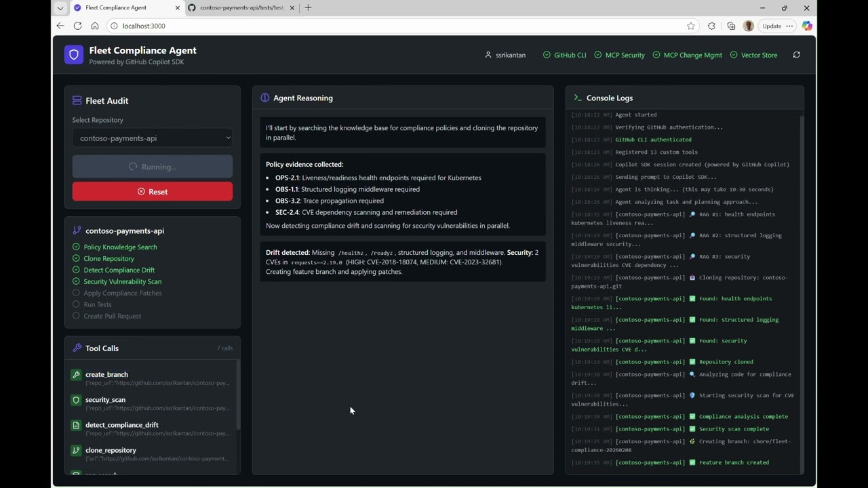868x488 pixels.
Task: Click the clone_repository branch icon
Action: (x=76, y=451)
